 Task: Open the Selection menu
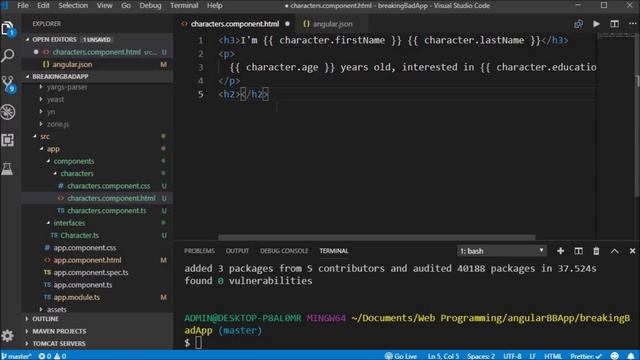[73, 5]
